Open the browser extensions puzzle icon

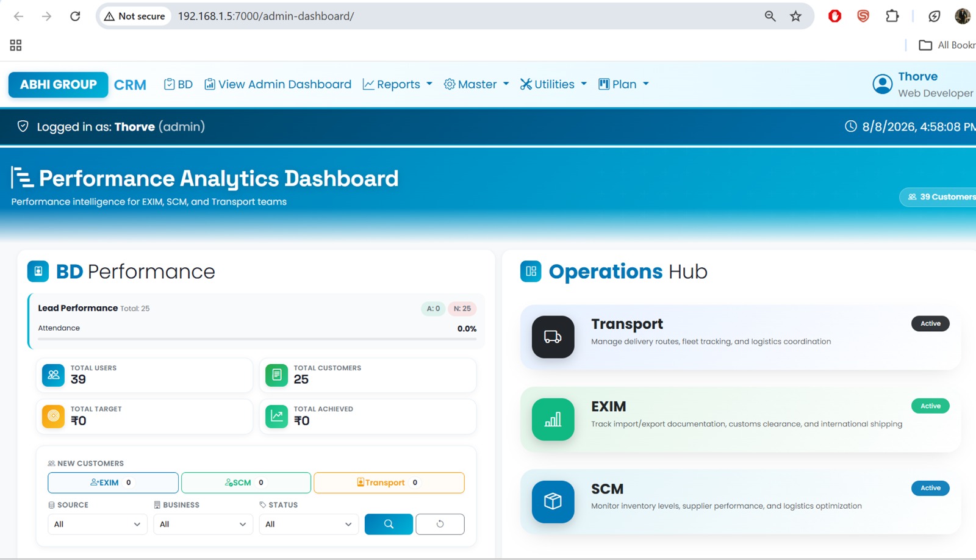pos(892,16)
